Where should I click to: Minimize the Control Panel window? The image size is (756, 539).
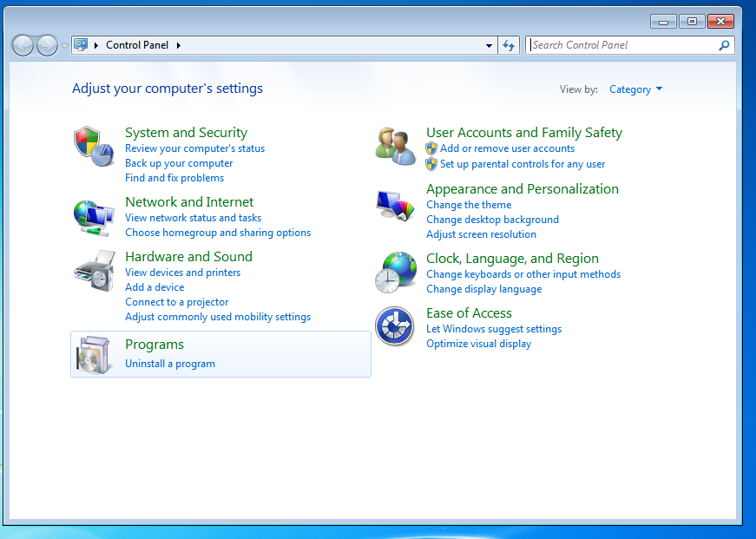coord(663,22)
